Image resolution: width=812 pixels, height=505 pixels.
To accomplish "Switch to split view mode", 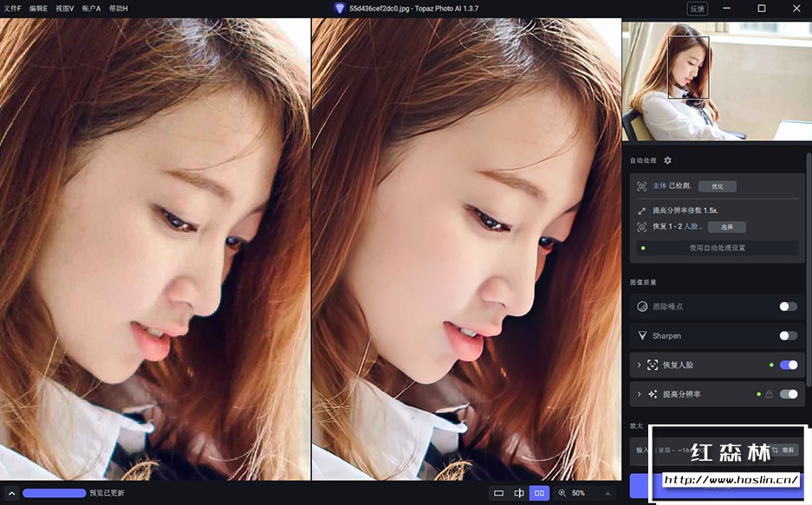I will pyautogui.click(x=519, y=493).
